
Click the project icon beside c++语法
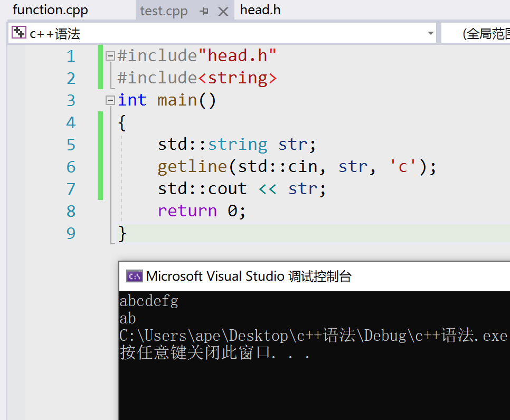18,33
